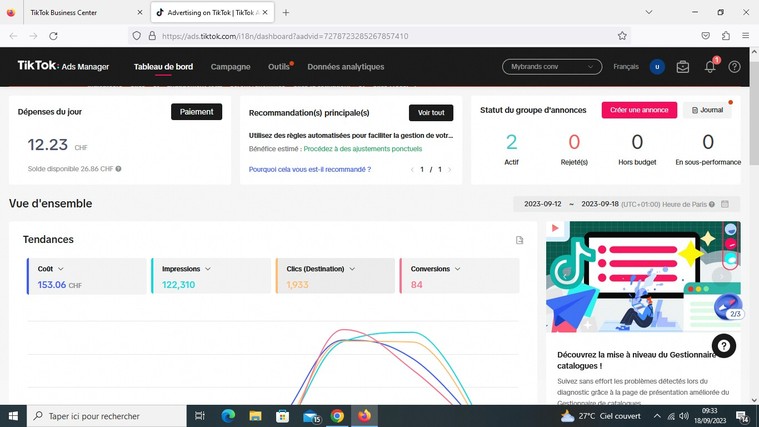759x427 pixels.
Task: Expand the Conversions metric dropdown
Action: [x=462, y=269]
